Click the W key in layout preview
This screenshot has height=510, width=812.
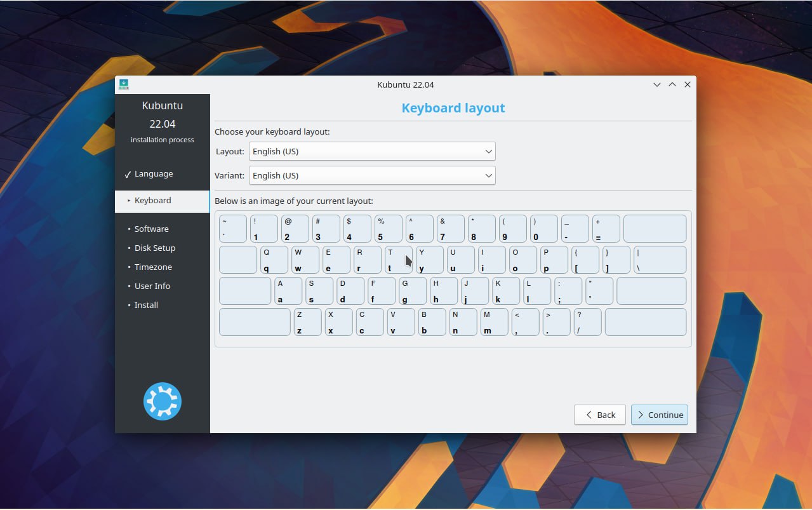click(x=305, y=260)
